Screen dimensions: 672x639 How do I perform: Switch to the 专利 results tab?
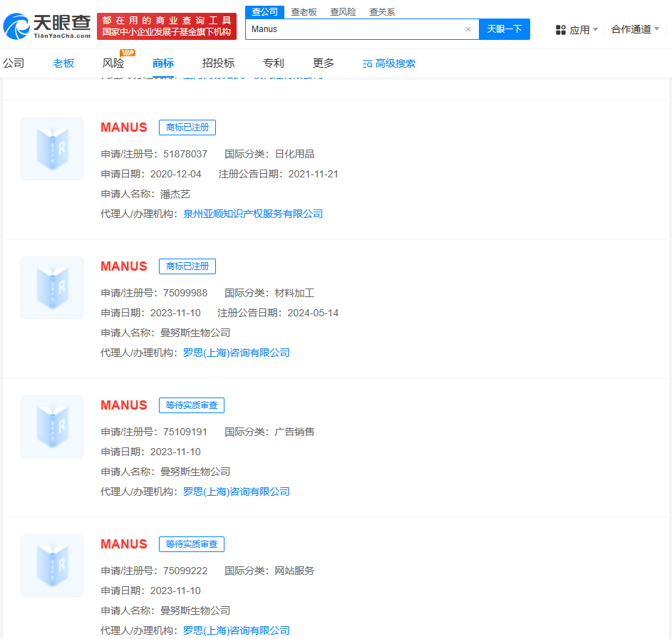(x=274, y=63)
